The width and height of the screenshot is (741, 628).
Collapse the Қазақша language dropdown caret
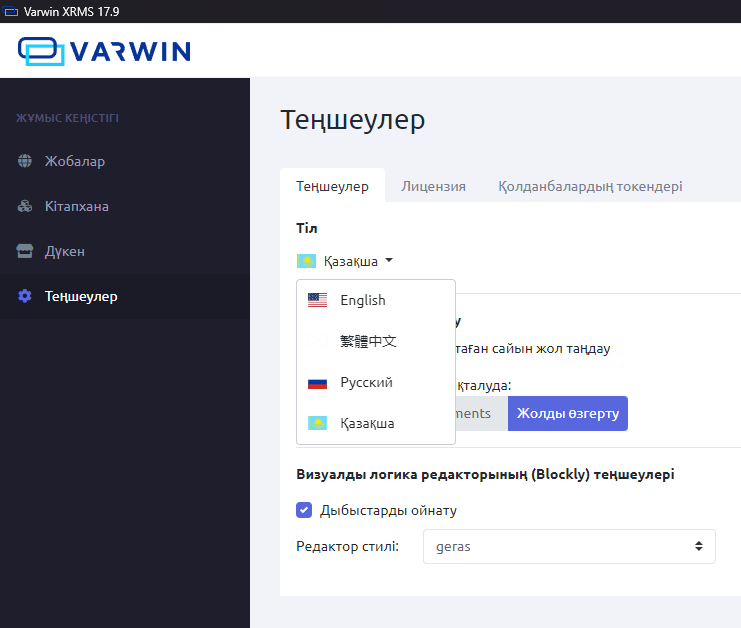[x=389, y=261]
